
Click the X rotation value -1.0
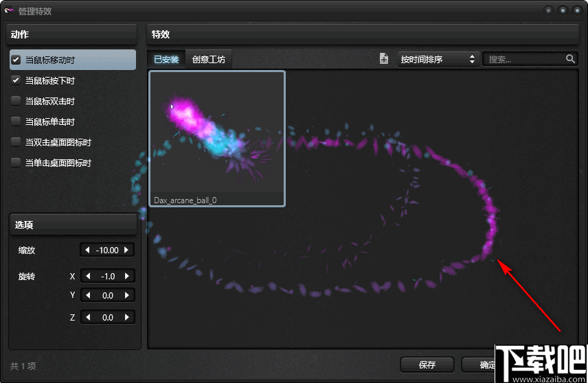tap(108, 276)
